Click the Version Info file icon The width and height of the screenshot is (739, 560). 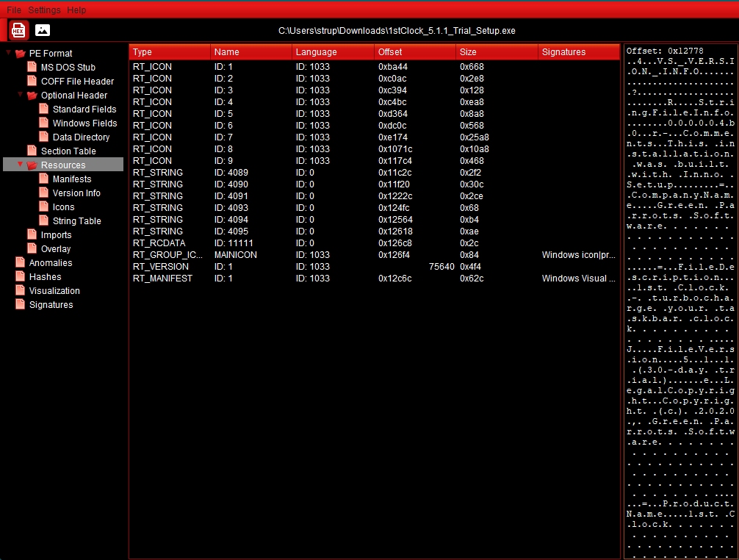pyautogui.click(x=44, y=193)
